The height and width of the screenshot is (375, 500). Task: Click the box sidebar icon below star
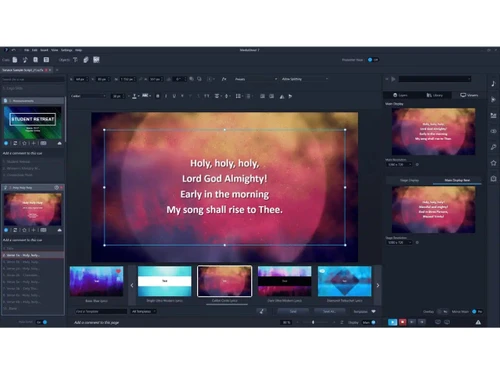click(x=493, y=179)
